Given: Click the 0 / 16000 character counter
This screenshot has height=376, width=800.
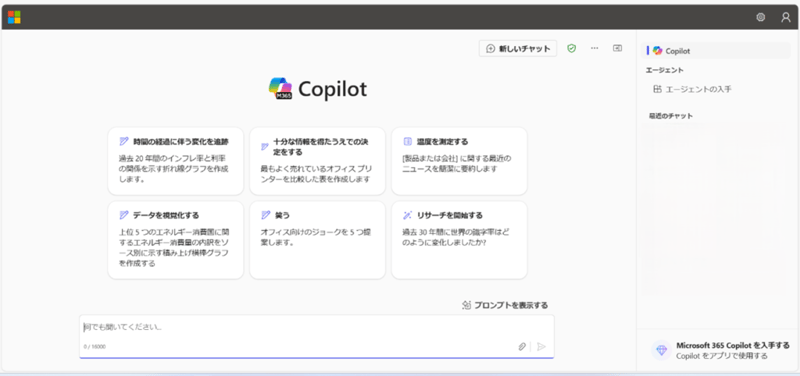Looking at the screenshot, I should click(x=94, y=347).
